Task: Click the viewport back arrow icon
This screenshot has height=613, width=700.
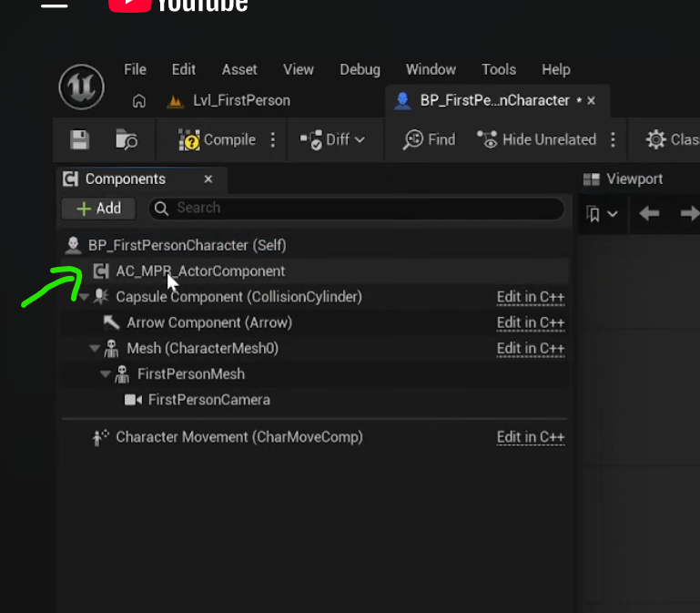Action: pos(649,214)
